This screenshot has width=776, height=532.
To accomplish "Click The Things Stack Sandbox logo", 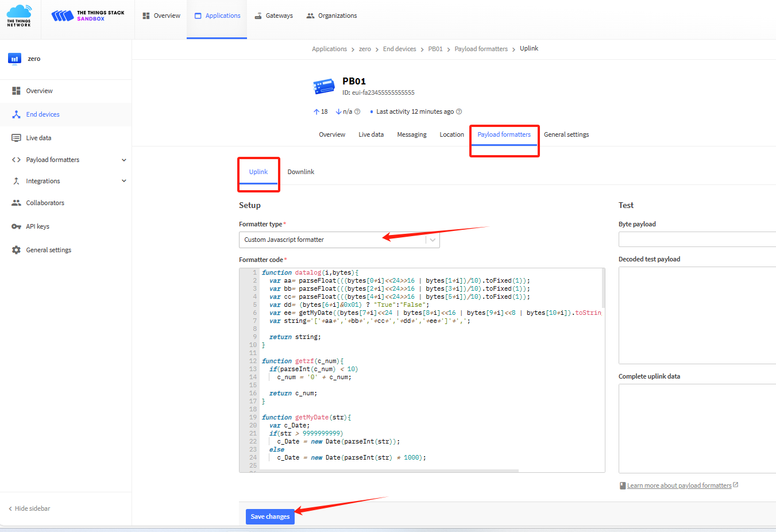I will pyautogui.click(x=88, y=16).
